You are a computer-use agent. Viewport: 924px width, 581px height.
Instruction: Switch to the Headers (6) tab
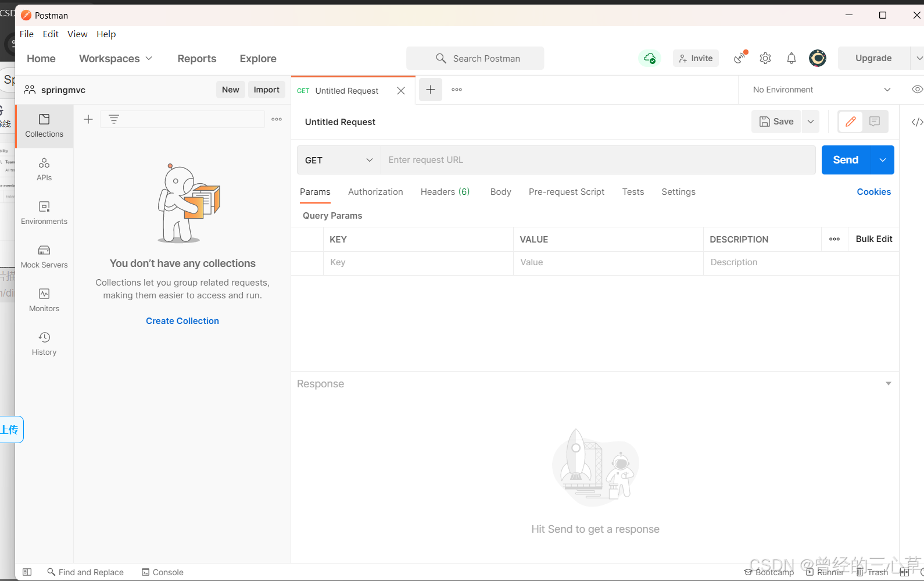pyautogui.click(x=445, y=192)
